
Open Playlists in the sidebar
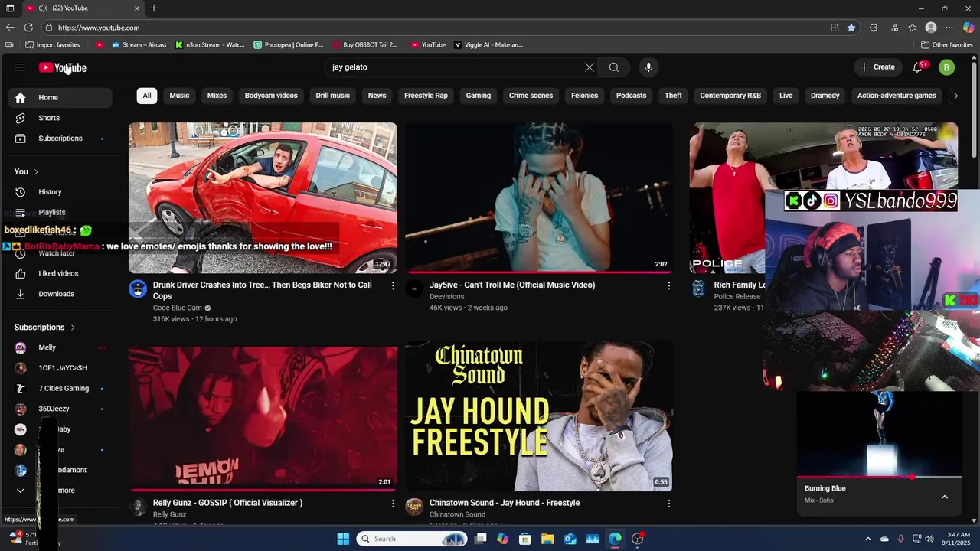60,212
